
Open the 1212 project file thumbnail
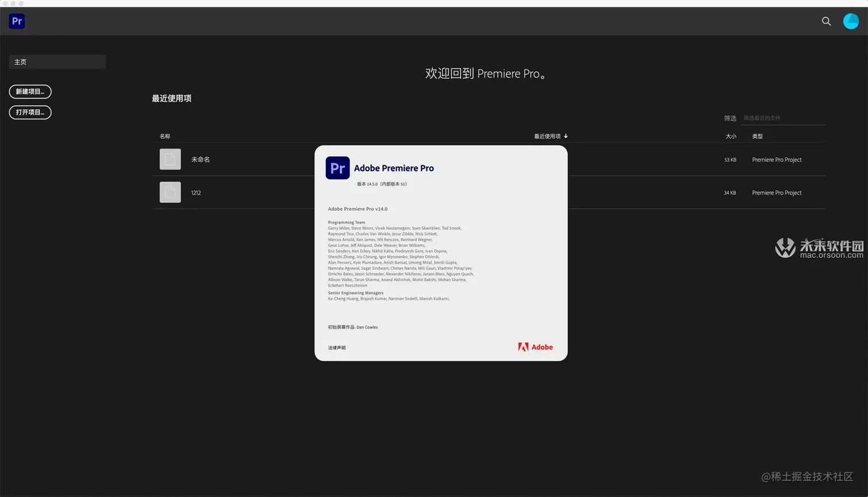[x=170, y=192]
